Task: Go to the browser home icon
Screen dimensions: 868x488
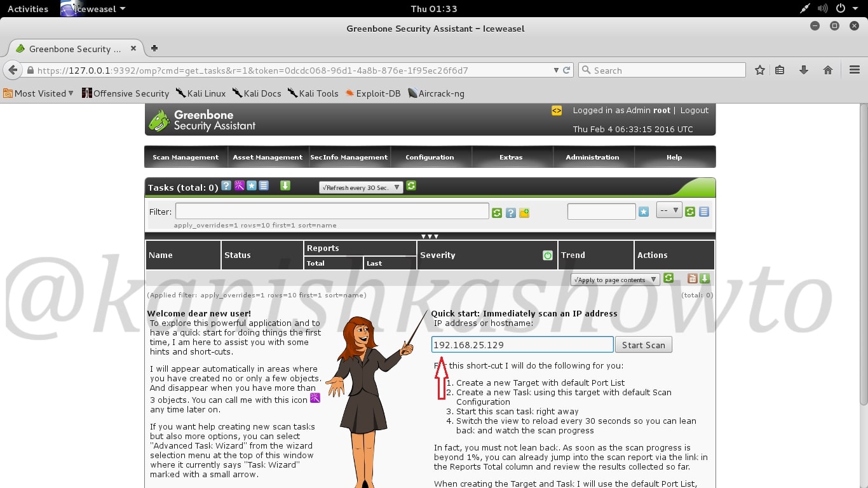Action: click(x=828, y=71)
